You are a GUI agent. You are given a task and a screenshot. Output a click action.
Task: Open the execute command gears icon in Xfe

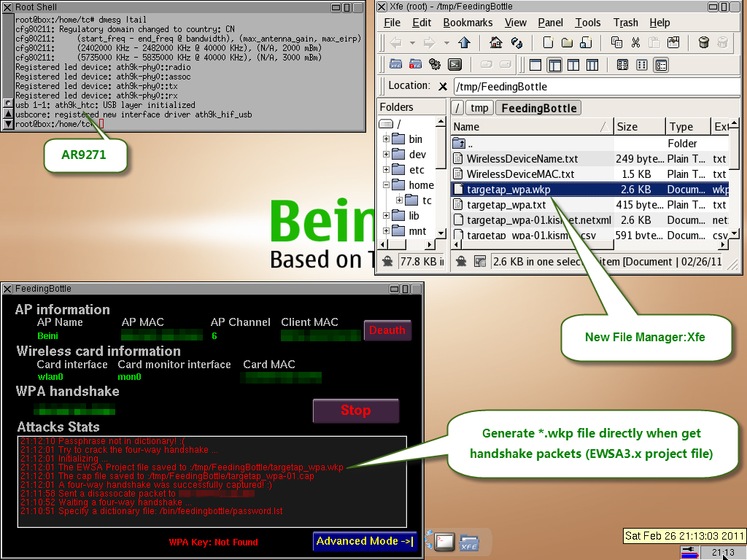click(435, 64)
